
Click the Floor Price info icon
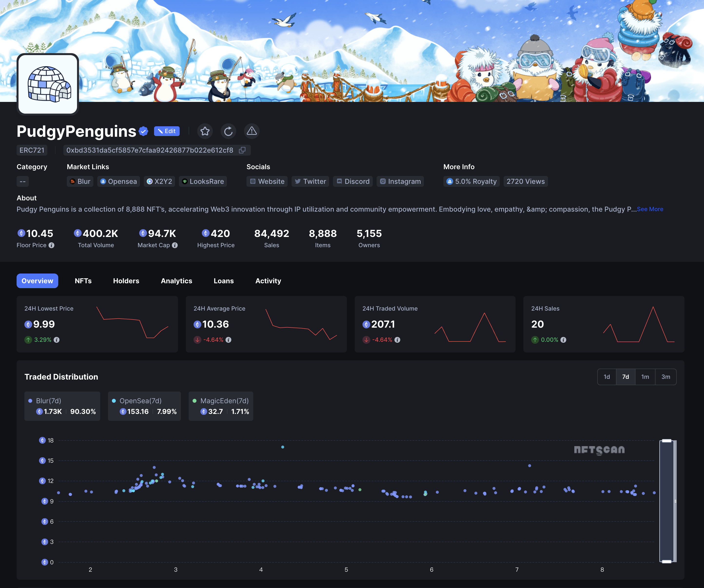51,245
